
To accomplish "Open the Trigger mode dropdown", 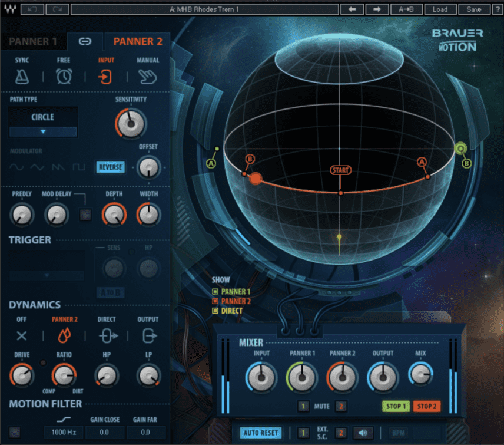I will coord(47,265).
